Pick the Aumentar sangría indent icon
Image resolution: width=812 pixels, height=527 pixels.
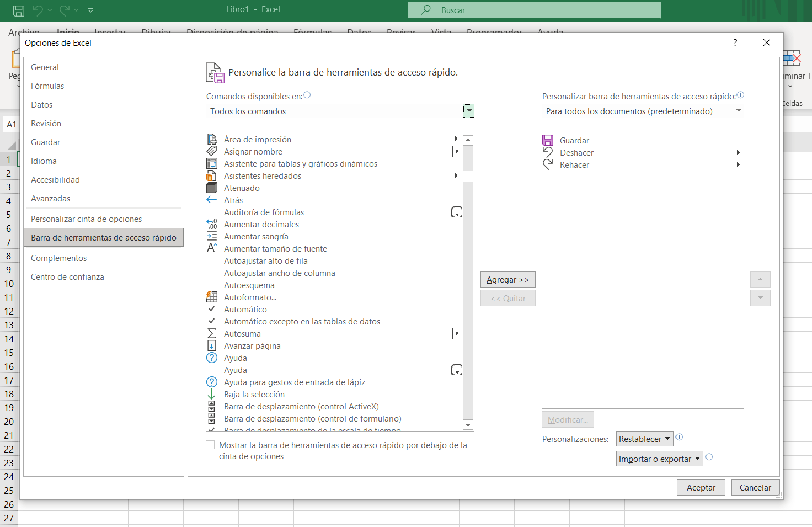pyautogui.click(x=212, y=237)
